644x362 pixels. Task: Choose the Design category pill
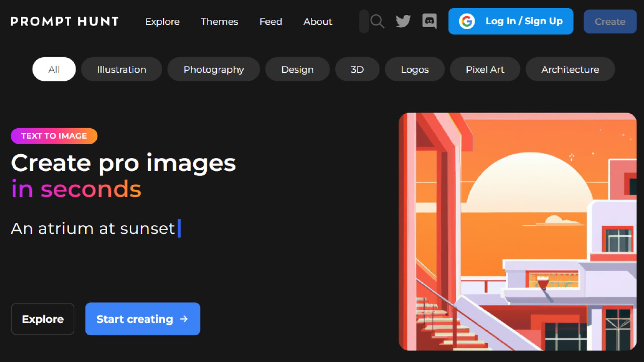[x=297, y=69]
